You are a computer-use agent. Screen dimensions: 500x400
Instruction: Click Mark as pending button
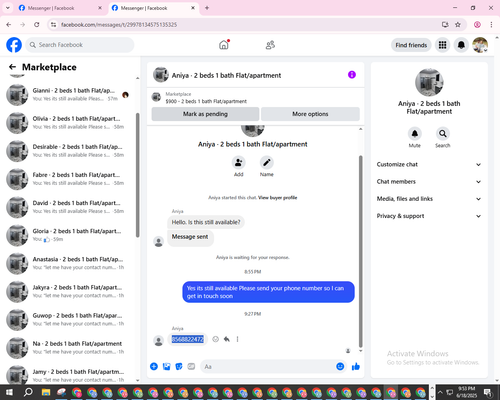tap(205, 114)
